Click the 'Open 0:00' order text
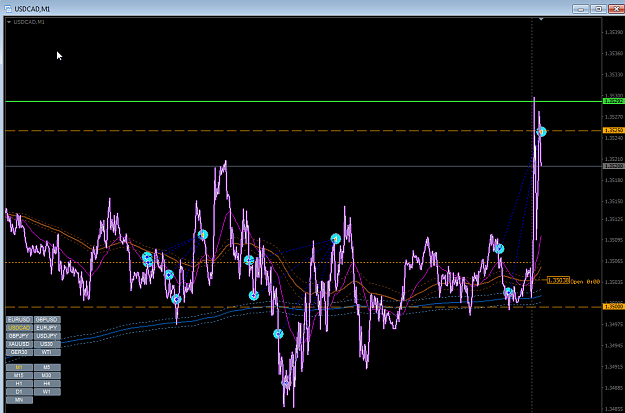625x413 pixels. [x=586, y=281]
